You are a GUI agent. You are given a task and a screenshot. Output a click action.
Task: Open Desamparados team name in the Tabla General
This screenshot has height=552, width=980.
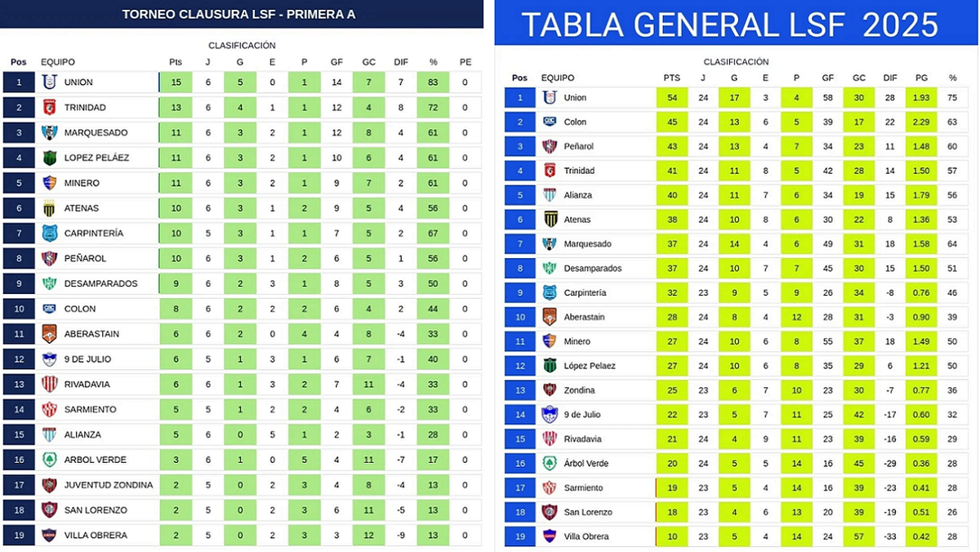coord(592,269)
